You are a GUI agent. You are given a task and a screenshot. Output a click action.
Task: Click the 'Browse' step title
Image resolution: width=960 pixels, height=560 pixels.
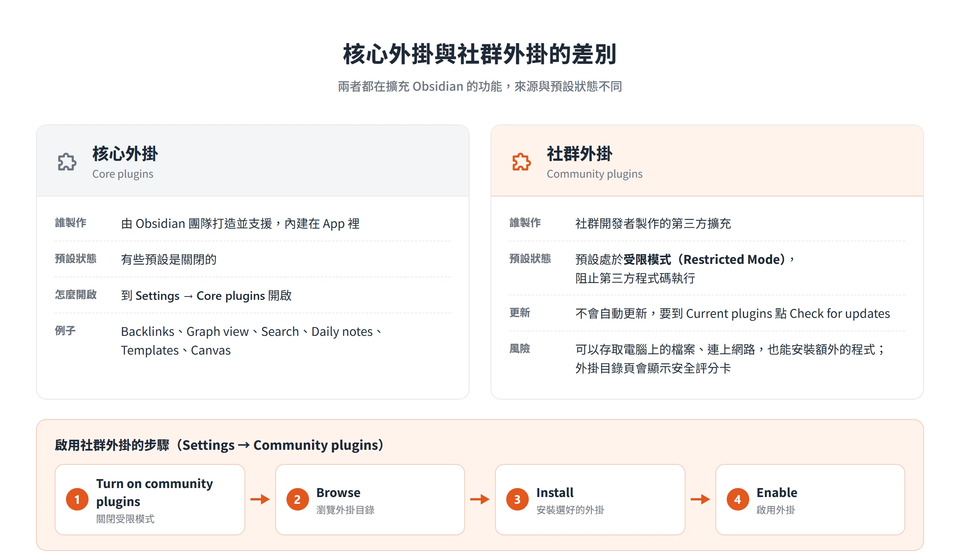click(338, 493)
